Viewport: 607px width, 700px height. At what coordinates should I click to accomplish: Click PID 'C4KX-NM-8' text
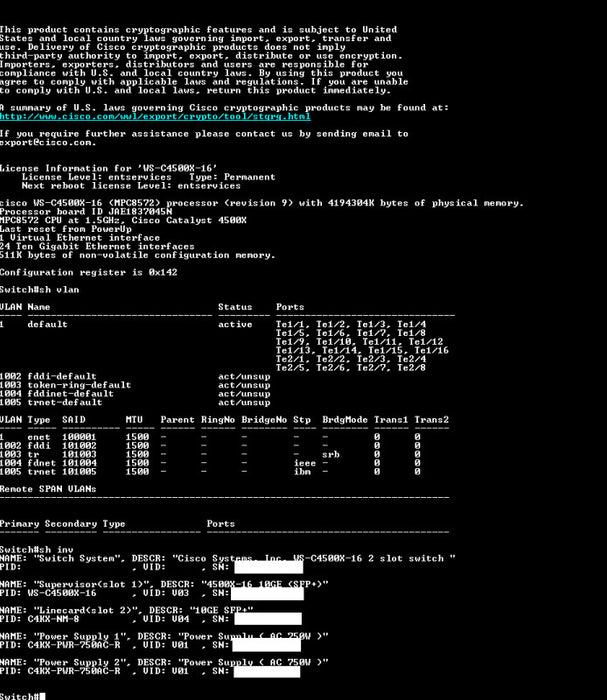(53, 619)
